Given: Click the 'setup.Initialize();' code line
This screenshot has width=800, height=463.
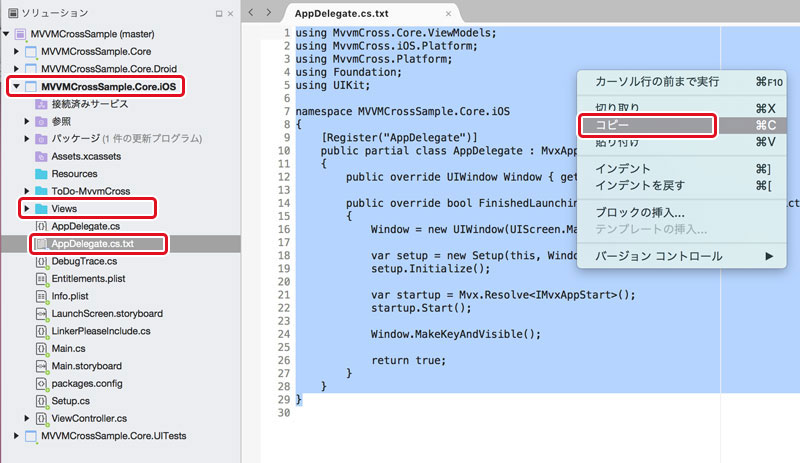Looking at the screenshot, I should (431, 269).
